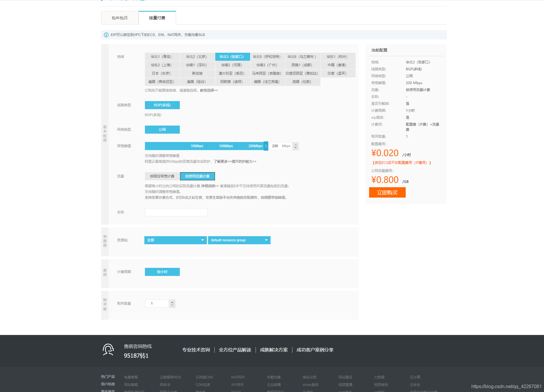Select region 华南1（深圳）

point(197,65)
